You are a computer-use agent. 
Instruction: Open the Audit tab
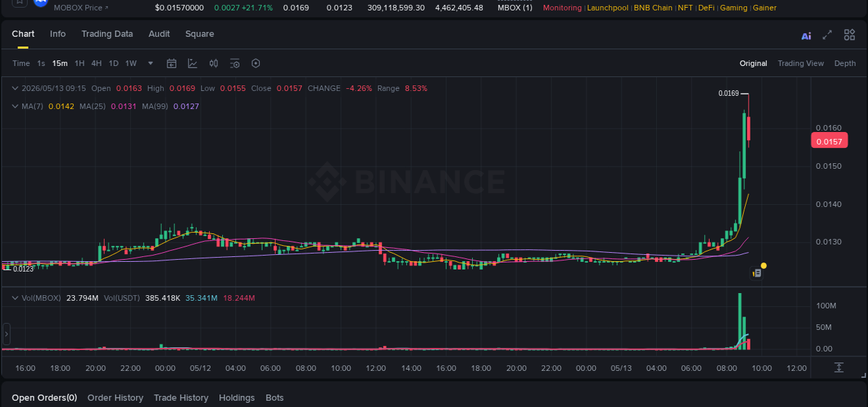tap(159, 34)
